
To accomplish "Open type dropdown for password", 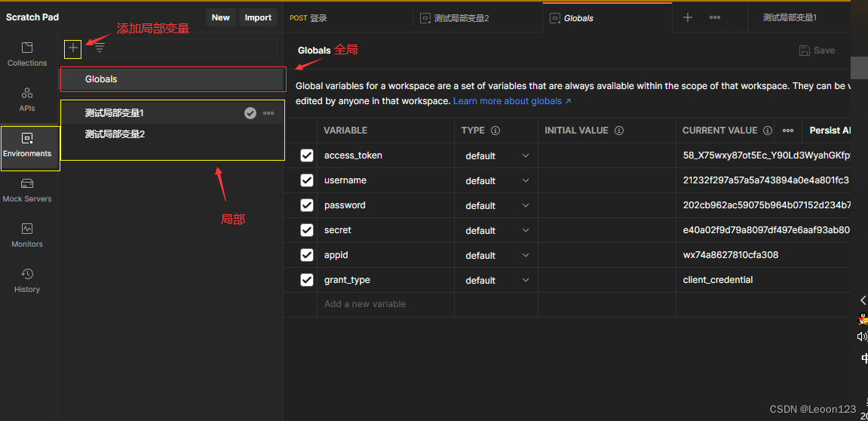I will (x=496, y=206).
